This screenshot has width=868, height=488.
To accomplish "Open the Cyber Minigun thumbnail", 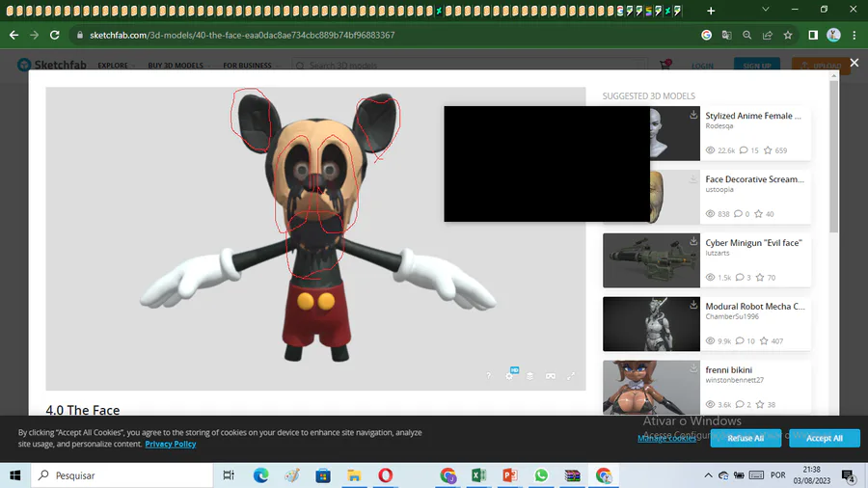I will (652, 260).
